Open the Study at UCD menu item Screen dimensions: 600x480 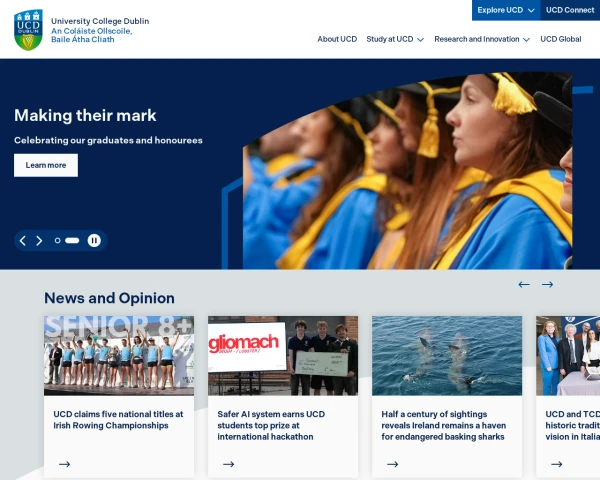[390, 39]
